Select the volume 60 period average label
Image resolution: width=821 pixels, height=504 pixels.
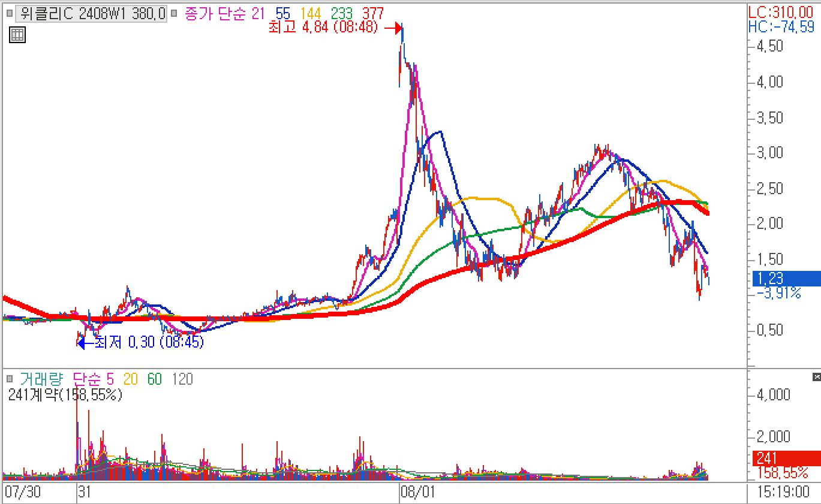pyautogui.click(x=155, y=379)
